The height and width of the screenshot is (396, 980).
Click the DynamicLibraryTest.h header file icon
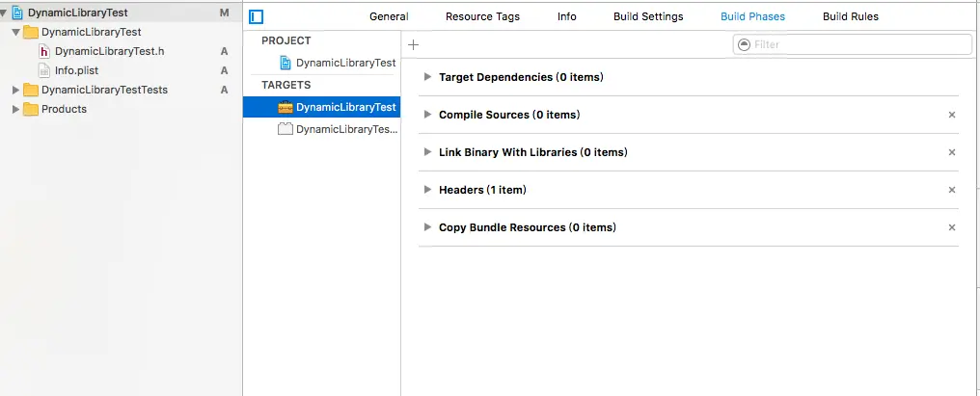[43, 51]
